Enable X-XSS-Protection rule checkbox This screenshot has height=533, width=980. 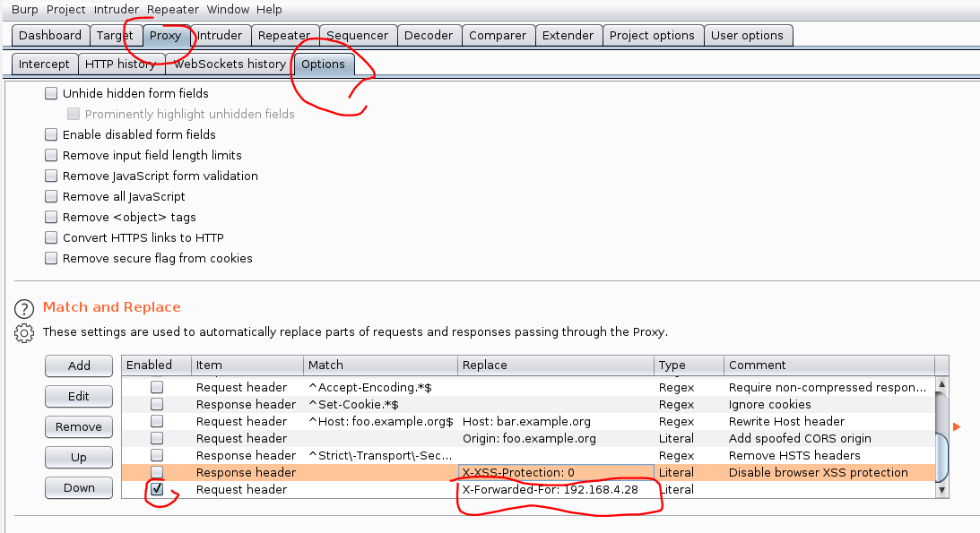click(157, 472)
